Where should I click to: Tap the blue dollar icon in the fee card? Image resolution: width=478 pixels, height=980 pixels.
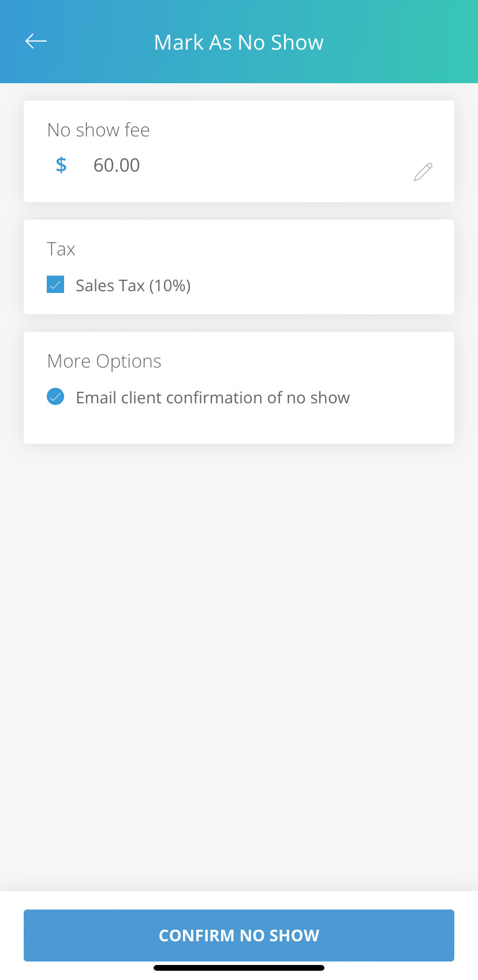click(61, 165)
